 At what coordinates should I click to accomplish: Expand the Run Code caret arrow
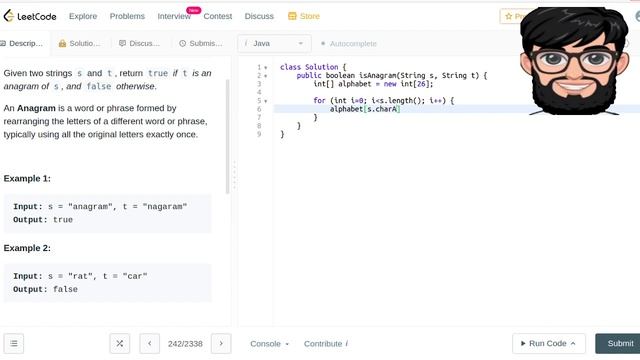pos(573,344)
